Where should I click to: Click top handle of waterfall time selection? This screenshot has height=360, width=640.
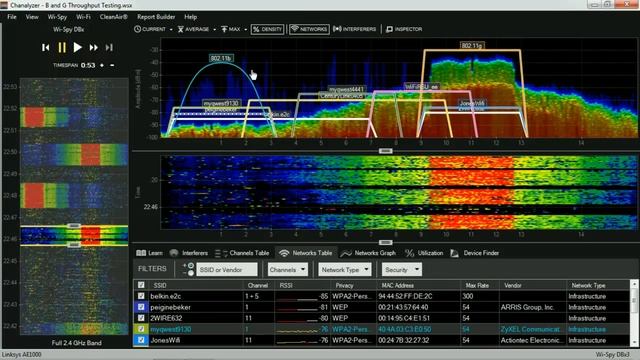click(74, 226)
